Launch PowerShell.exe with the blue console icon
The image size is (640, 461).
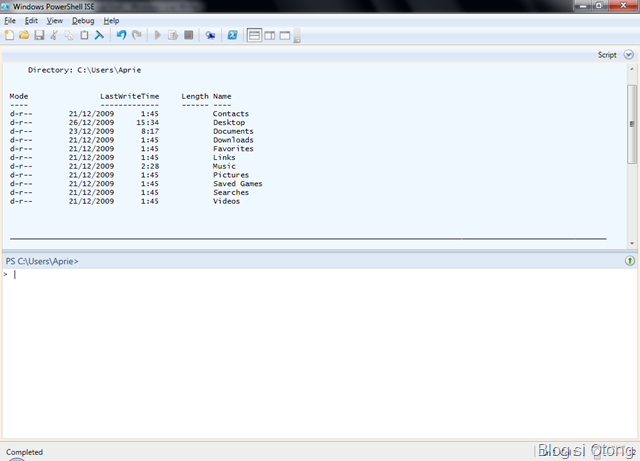tap(232, 36)
